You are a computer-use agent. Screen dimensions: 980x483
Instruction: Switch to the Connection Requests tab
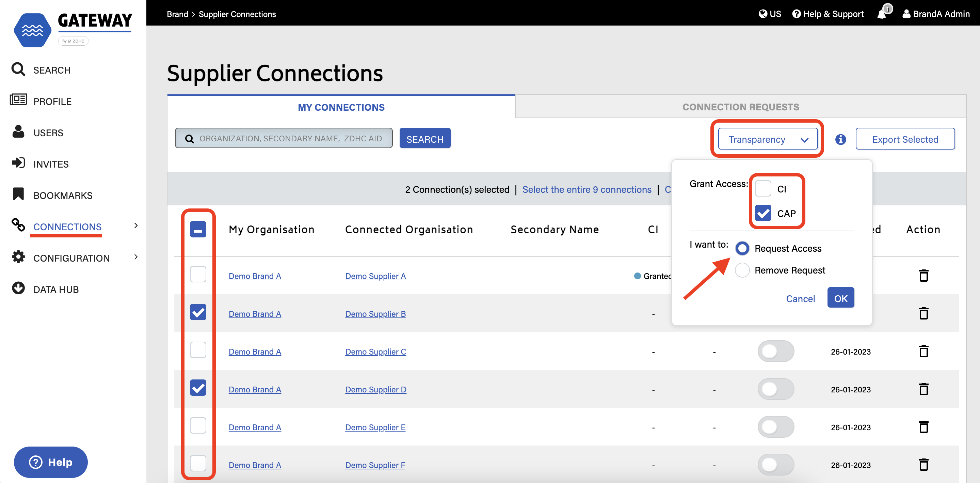(740, 107)
